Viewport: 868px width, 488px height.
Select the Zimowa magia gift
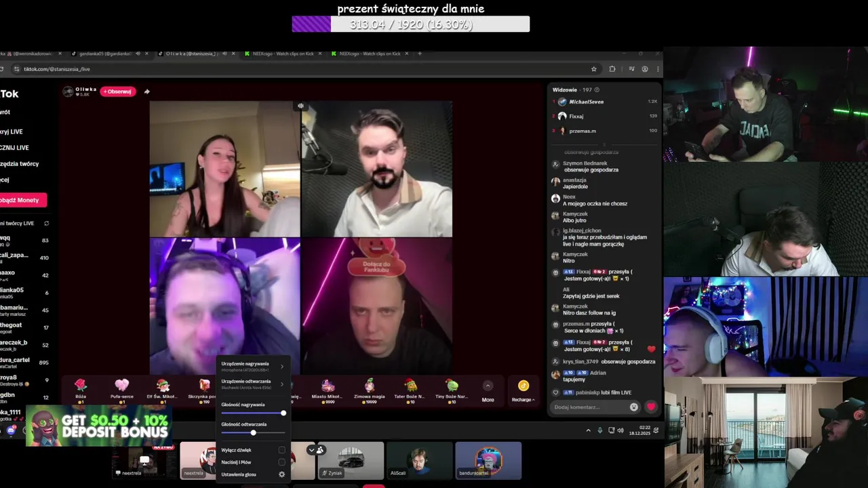point(369,386)
